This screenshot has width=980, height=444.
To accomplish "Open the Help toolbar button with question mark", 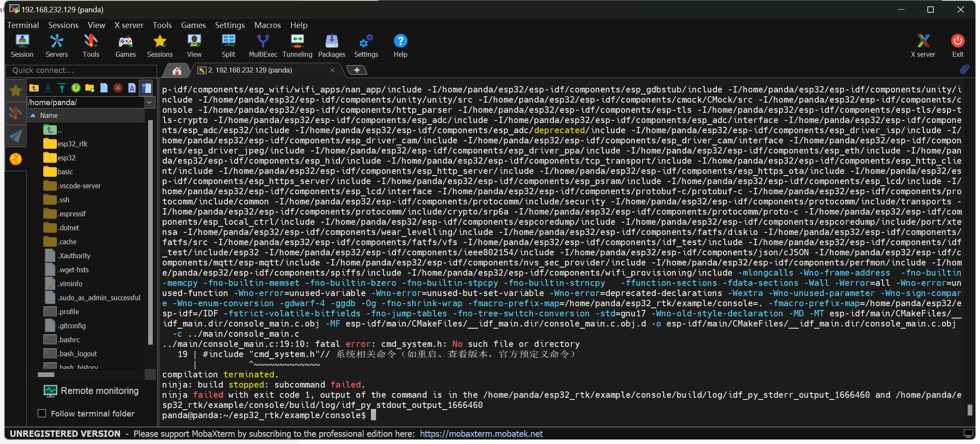I will click(400, 46).
